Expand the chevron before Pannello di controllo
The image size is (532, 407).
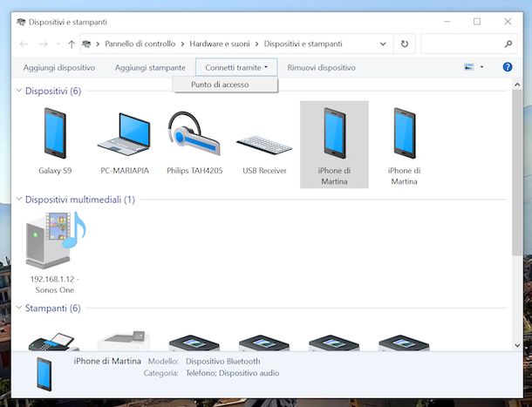click(x=98, y=44)
